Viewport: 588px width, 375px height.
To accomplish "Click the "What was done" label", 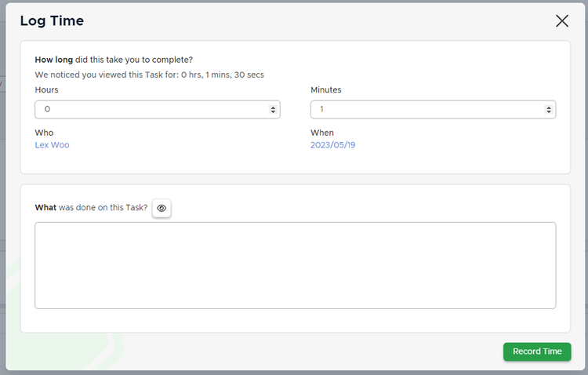I will [91, 208].
